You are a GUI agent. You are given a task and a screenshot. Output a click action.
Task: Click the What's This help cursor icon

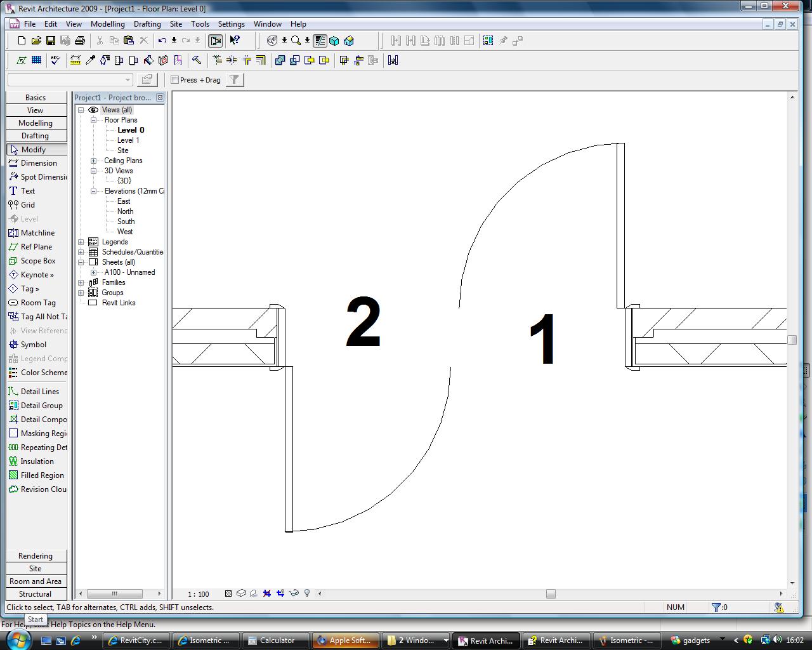[x=235, y=41]
